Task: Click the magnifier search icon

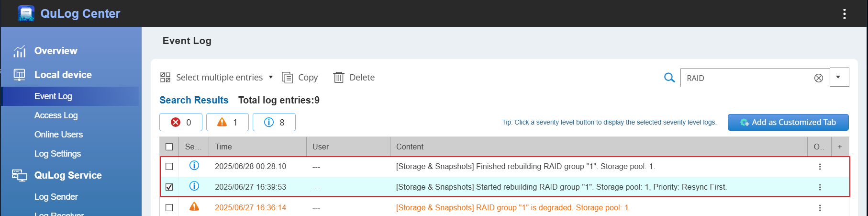Action: [x=669, y=78]
